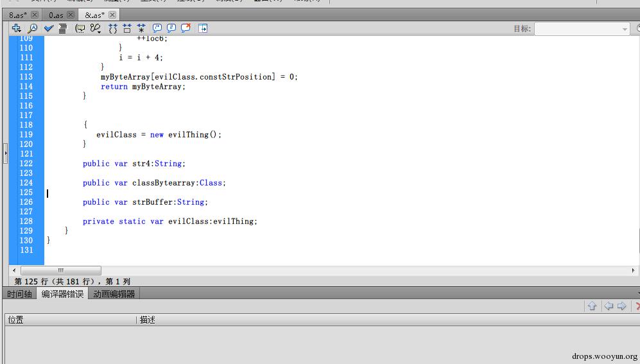The height and width of the screenshot is (364, 640).
Task: Open the 目标 dropdown list
Action: [x=582, y=29]
